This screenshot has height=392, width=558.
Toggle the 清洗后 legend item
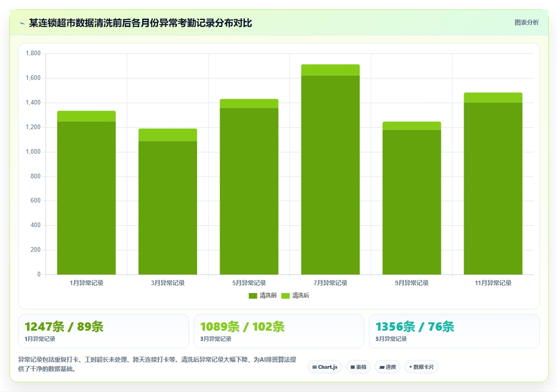295,296
